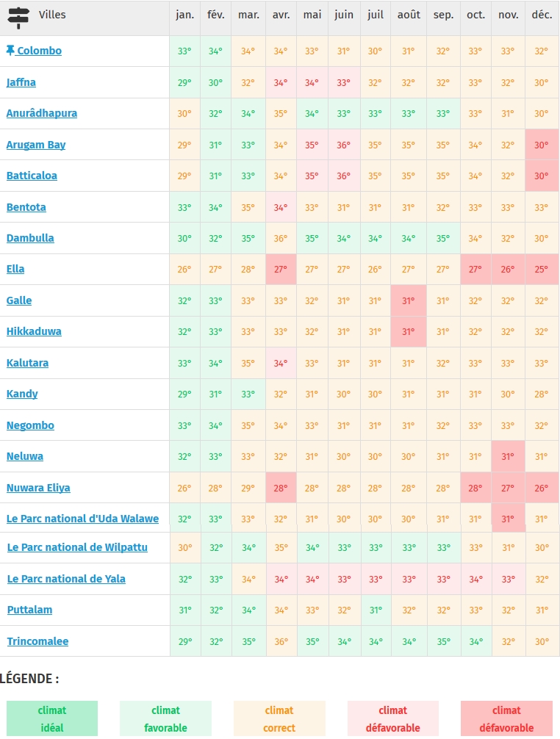Click the août column header
Viewport: 560px width, 739px height.
[409, 15]
